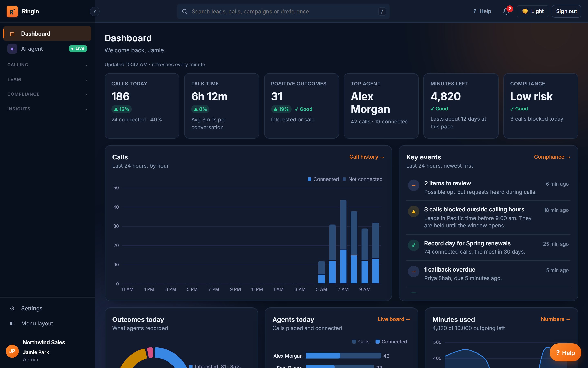Screen dimensions: 588x368
Task: Click the slash shortcut key hint in search
Action: tap(382, 11)
